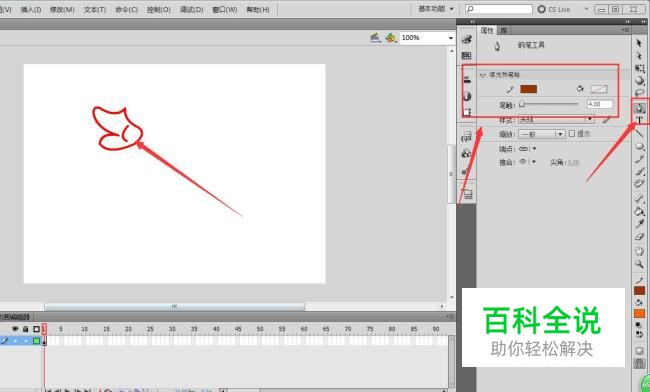Click the Edit Scene icon above stage
Viewport: 650px width, 392px height.
[375, 38]
